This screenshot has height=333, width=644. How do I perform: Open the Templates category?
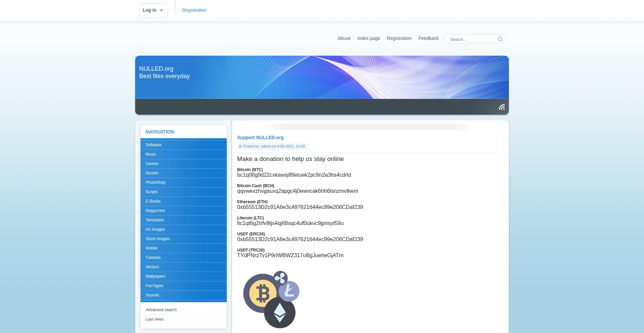183,220
